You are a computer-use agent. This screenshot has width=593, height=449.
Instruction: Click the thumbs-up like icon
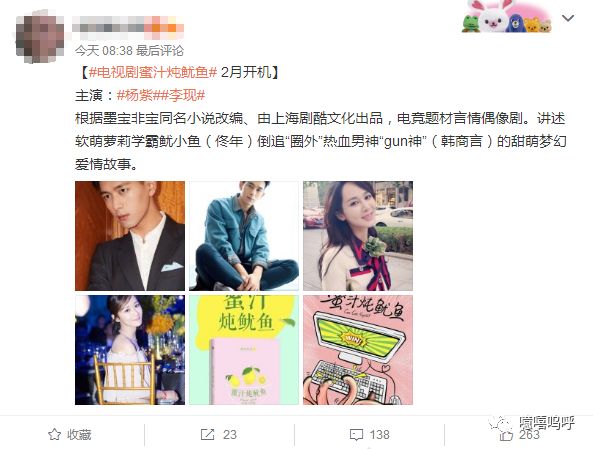(506, 435)
